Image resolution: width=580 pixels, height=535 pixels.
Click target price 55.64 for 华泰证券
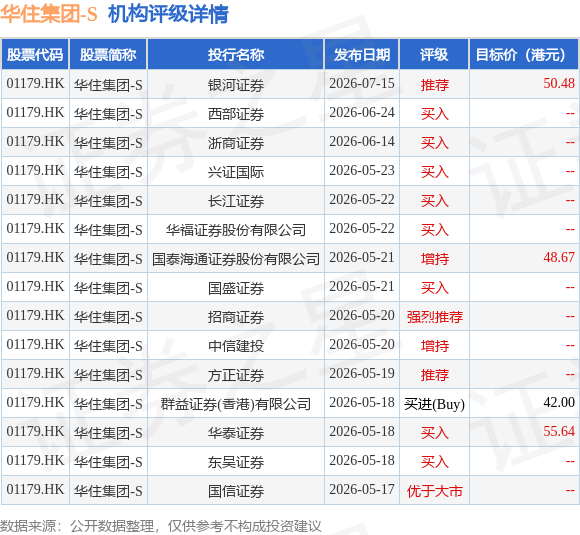tap(559, 431)
